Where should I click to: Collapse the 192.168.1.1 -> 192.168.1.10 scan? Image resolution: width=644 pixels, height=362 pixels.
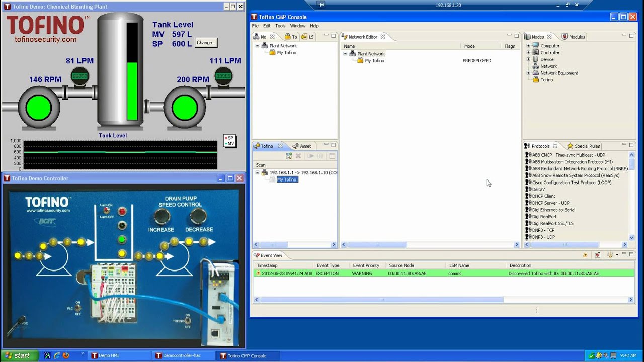(257, 172)
